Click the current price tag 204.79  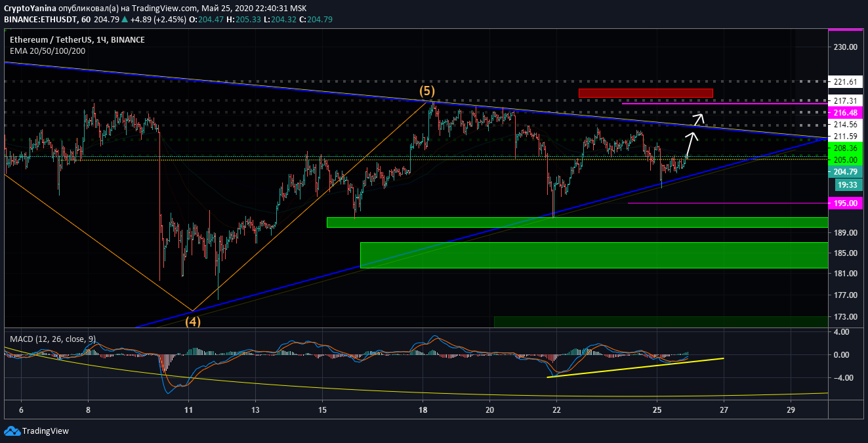click(x=846, y=172)
